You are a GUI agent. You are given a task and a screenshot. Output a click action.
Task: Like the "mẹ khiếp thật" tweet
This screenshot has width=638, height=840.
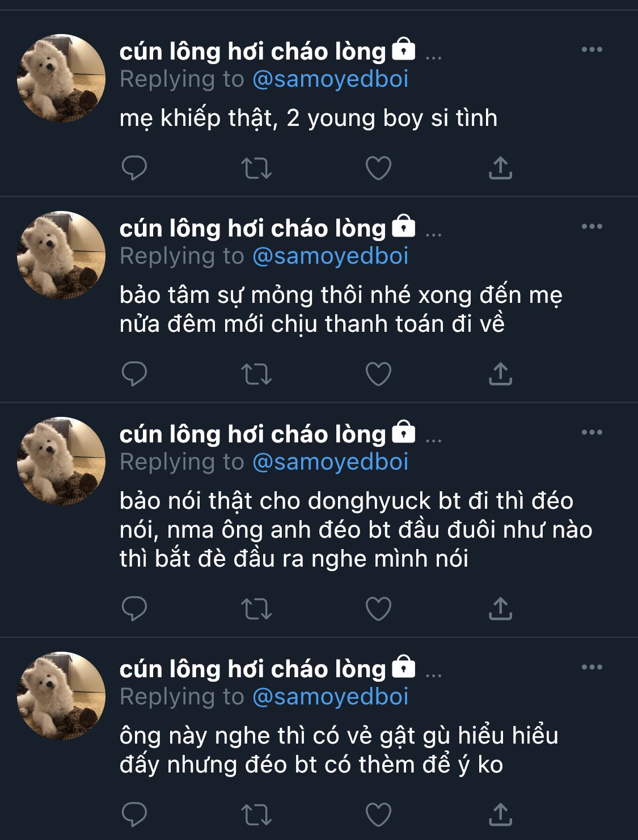378,168
